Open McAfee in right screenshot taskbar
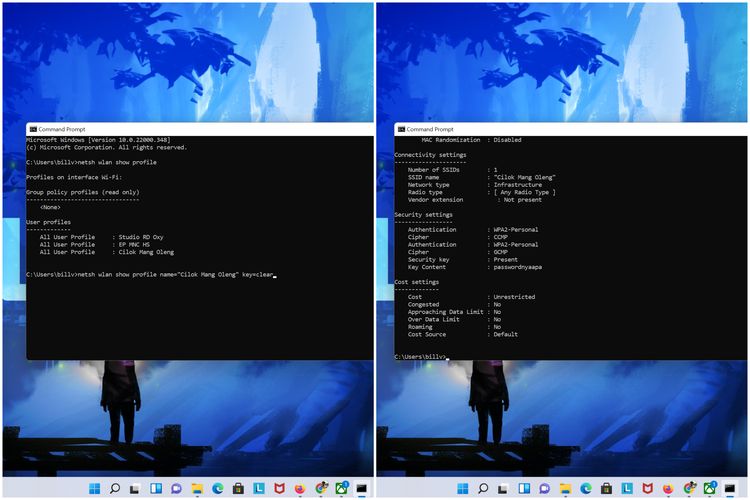 pos(648,488)
